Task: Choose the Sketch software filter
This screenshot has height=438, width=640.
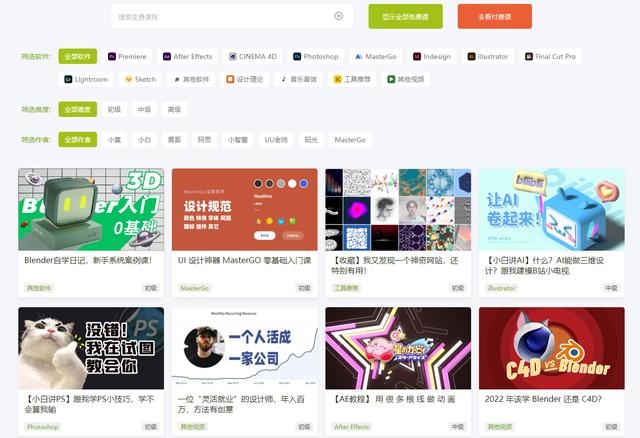Action: (140, 79)
